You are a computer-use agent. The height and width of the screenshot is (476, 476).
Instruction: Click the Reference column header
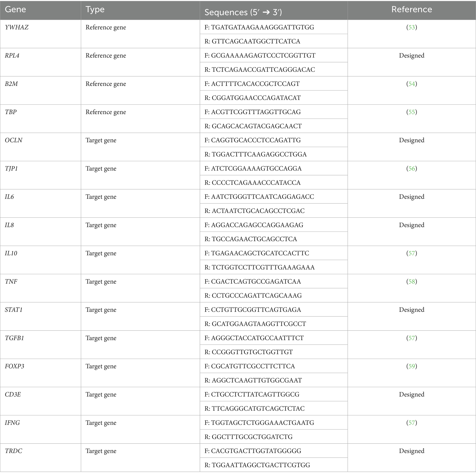tap(412, 10)
